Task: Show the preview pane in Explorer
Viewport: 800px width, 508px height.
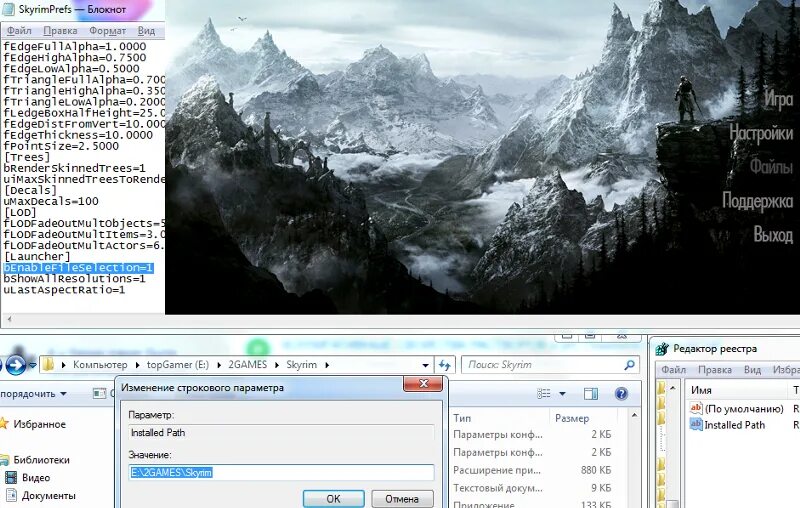Action: (591, 393)
